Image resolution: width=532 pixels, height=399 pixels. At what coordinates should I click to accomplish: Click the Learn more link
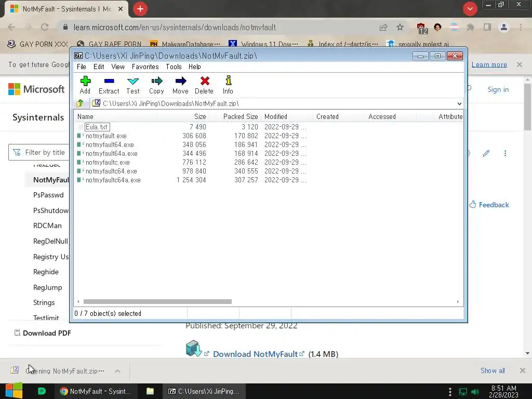[x=489, y=64]
